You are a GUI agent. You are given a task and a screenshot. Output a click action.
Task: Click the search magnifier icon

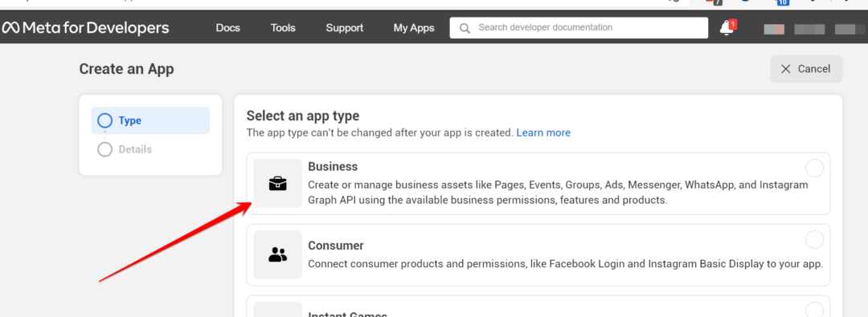[x=465, y=27]
